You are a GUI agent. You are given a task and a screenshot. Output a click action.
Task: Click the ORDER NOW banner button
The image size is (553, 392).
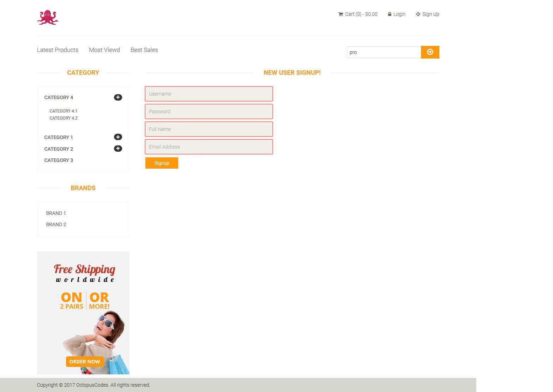coord(84,361)
